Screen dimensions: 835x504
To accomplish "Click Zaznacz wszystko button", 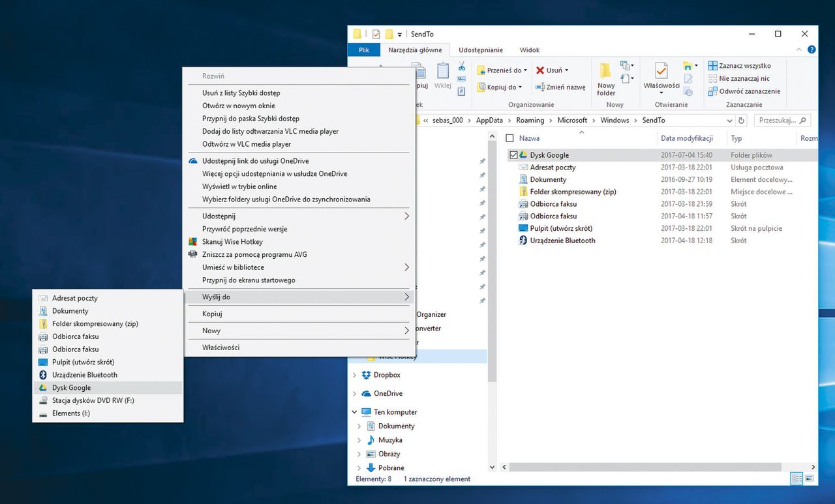I will 740,66.
